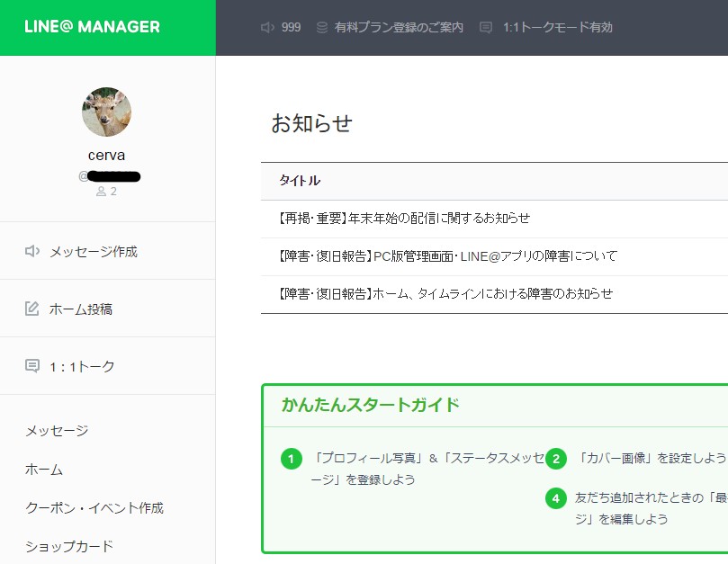Click the friends count person icon

pos(101,192)
